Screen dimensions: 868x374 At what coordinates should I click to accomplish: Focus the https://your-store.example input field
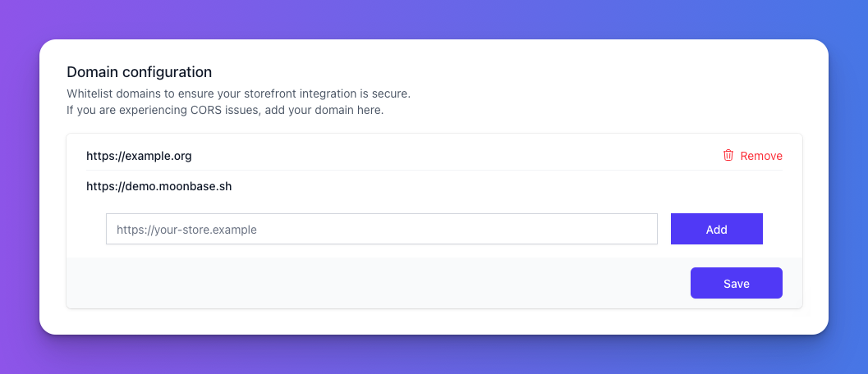381,229
